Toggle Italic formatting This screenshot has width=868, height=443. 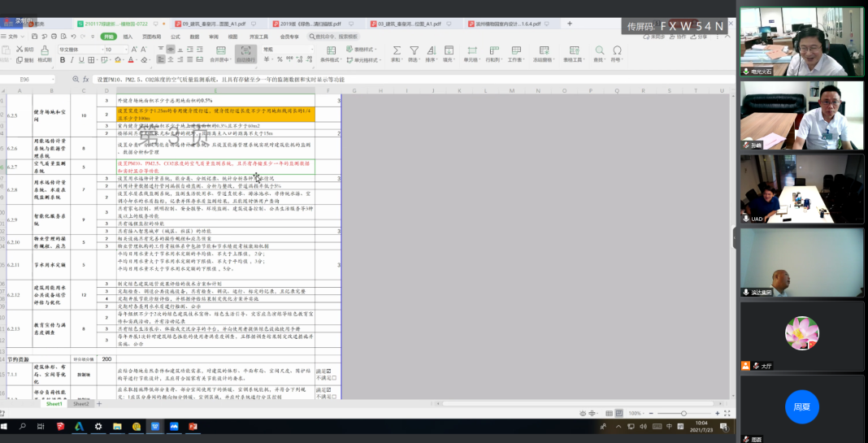(x=72, y=60)
